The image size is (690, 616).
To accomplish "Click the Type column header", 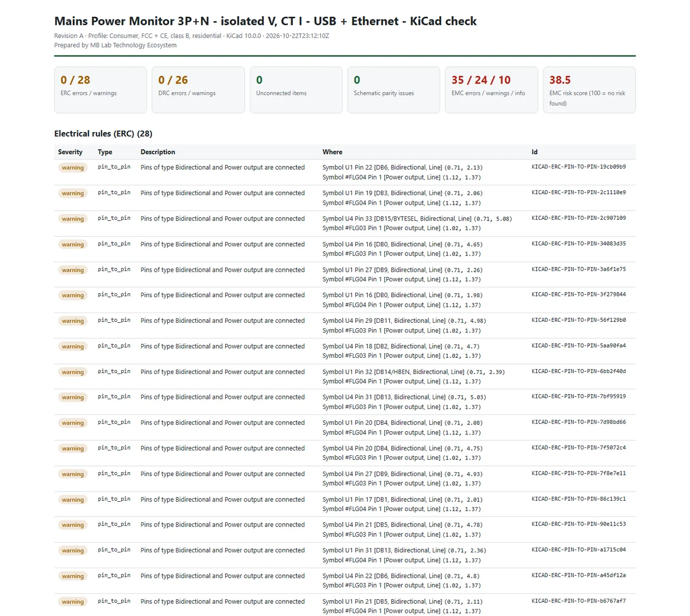I will 105,152.
